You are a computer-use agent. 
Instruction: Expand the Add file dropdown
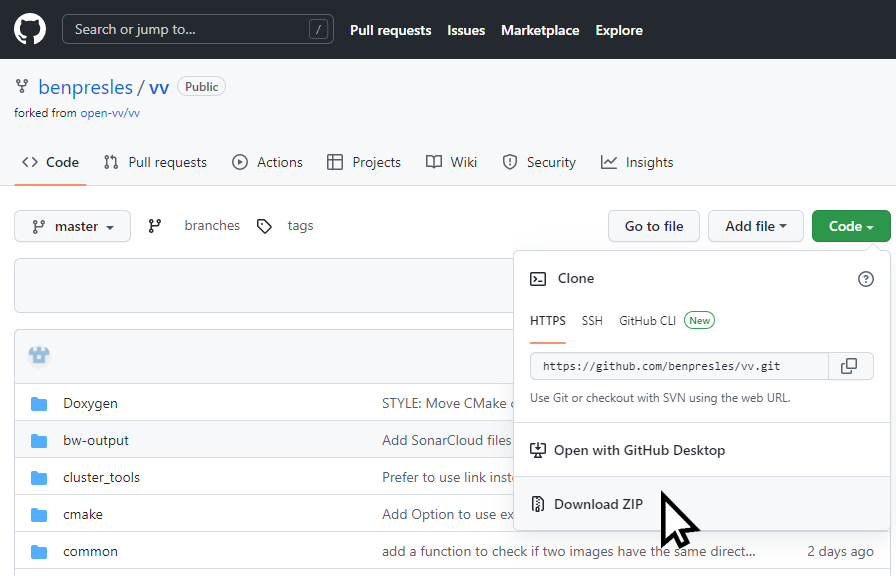pos(755,226)
